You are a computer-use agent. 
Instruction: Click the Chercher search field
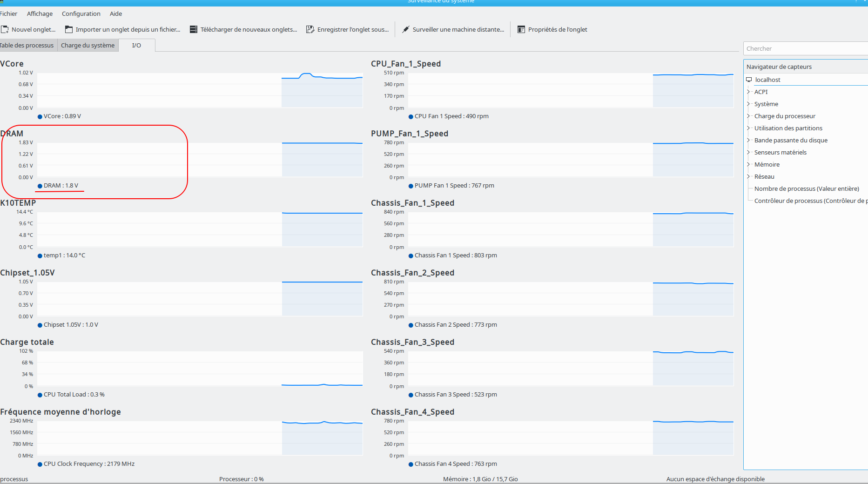coord(806,48)
